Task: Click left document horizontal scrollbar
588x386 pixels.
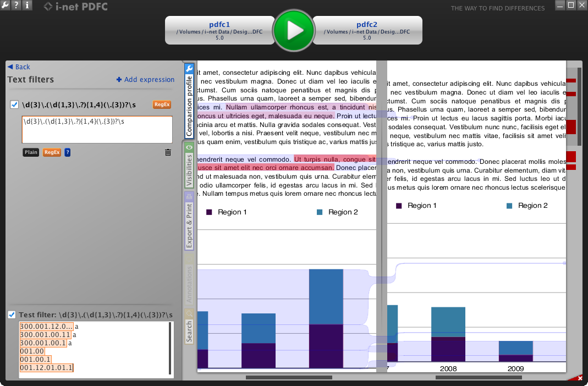Action: (289, 377)
